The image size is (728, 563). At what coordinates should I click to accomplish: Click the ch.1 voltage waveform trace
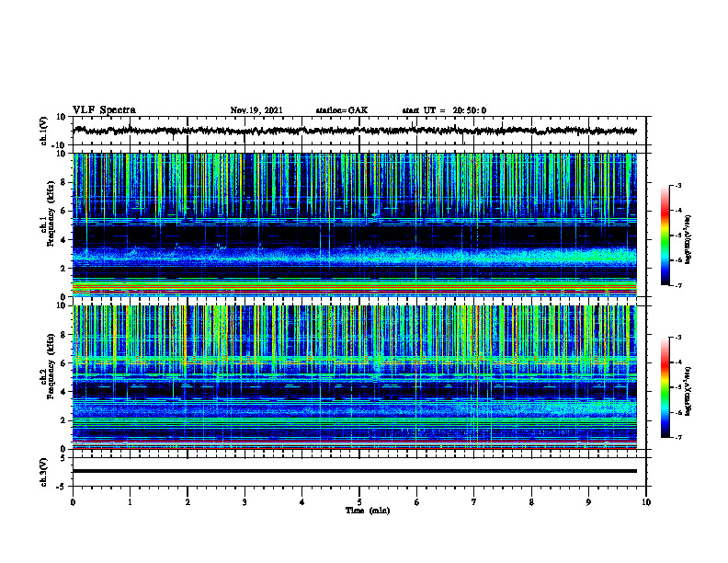pos(355,131)
